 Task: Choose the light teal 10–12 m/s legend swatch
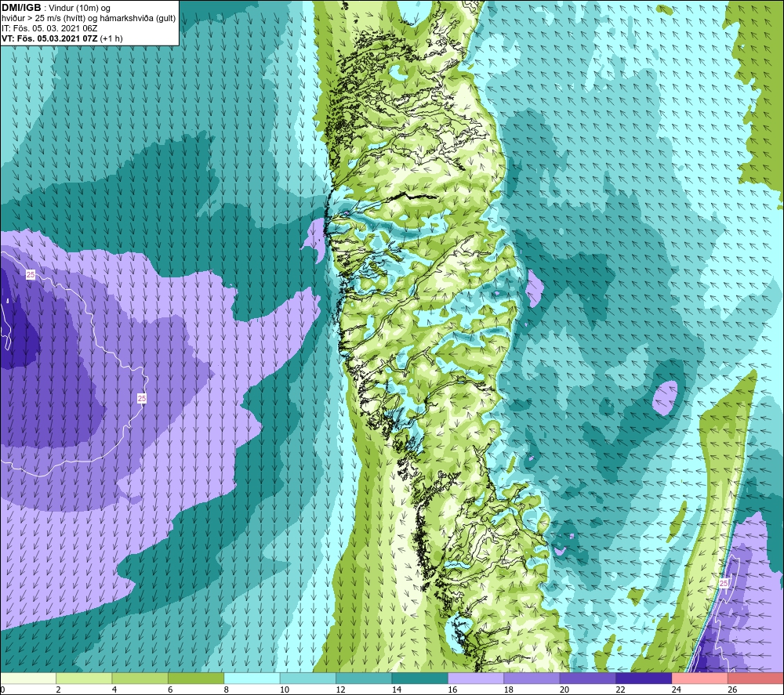(308, 678)
